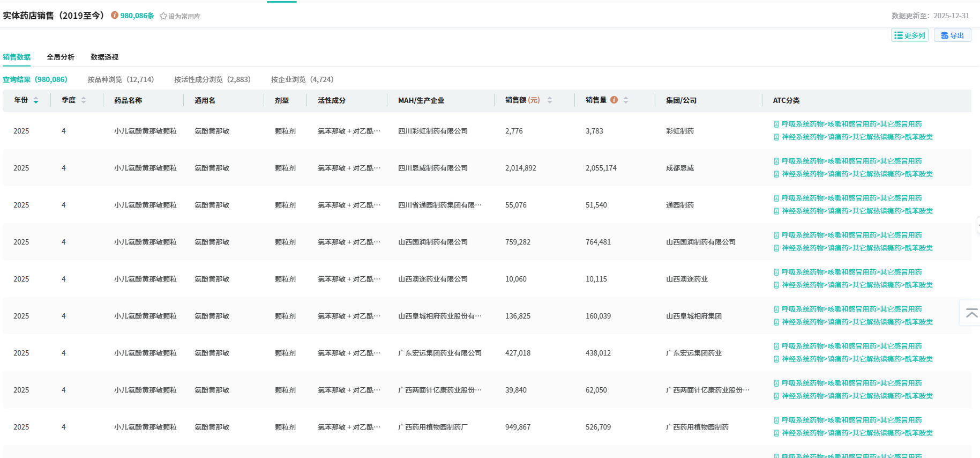
Task: Sort the table by 销售额 column arrows
Action: point(550,100)
